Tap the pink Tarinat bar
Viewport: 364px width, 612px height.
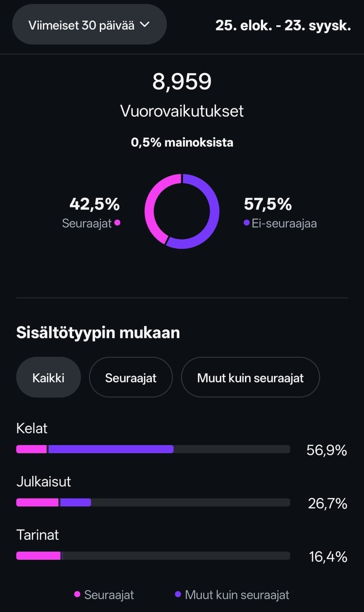(x=38, y=556)
